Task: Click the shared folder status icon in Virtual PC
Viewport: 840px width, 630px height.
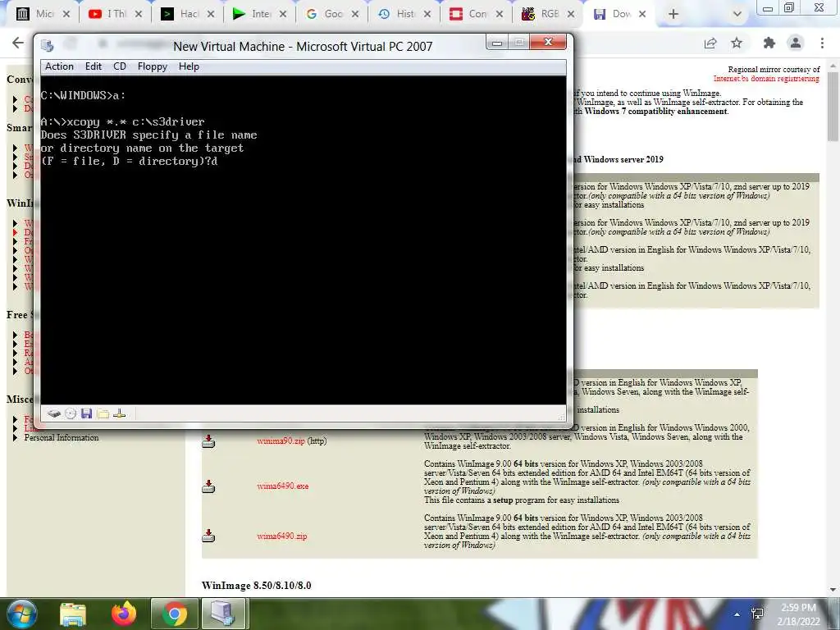Action: tap(103, 413)
